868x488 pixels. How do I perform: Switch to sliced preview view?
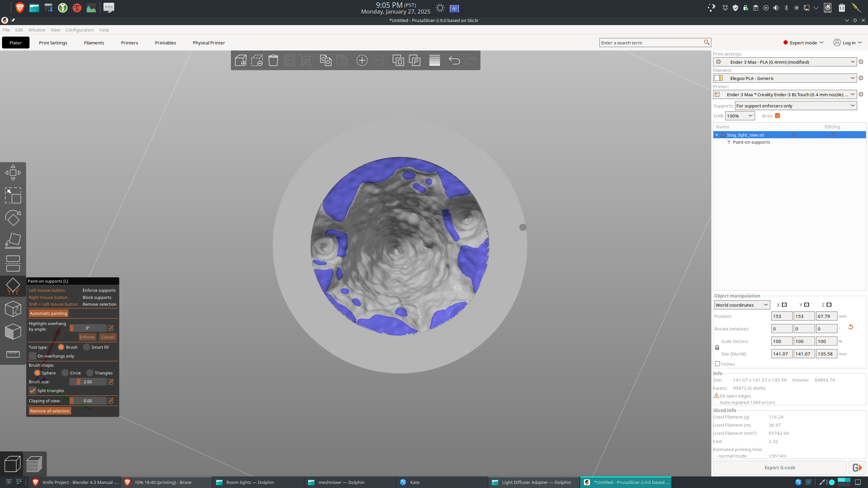coord(34,464)
